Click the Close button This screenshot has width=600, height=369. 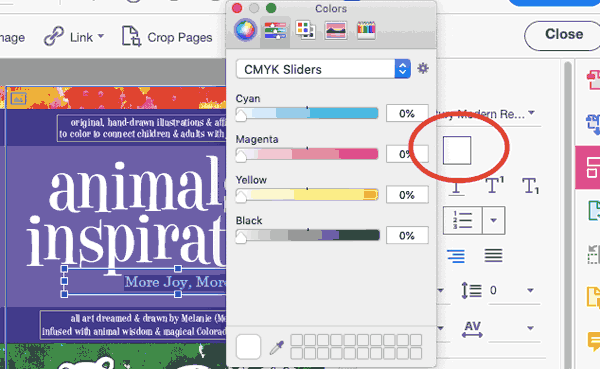click(x=564, y=34)
